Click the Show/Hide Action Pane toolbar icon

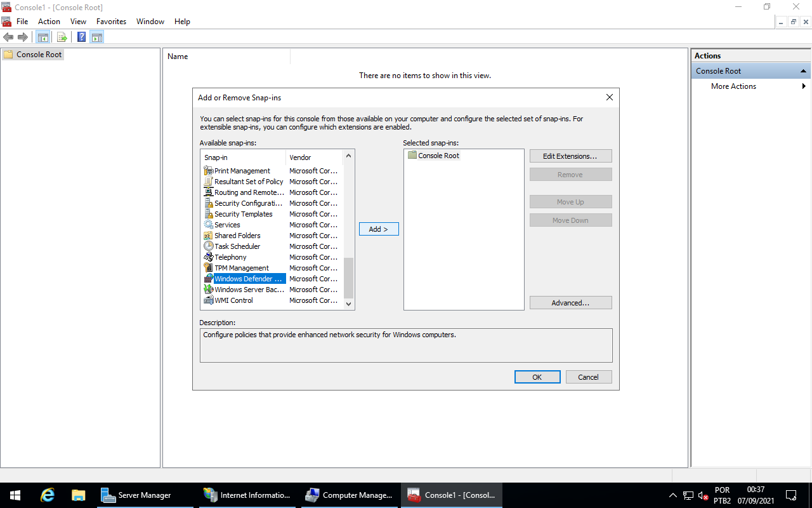coord(96,37)
